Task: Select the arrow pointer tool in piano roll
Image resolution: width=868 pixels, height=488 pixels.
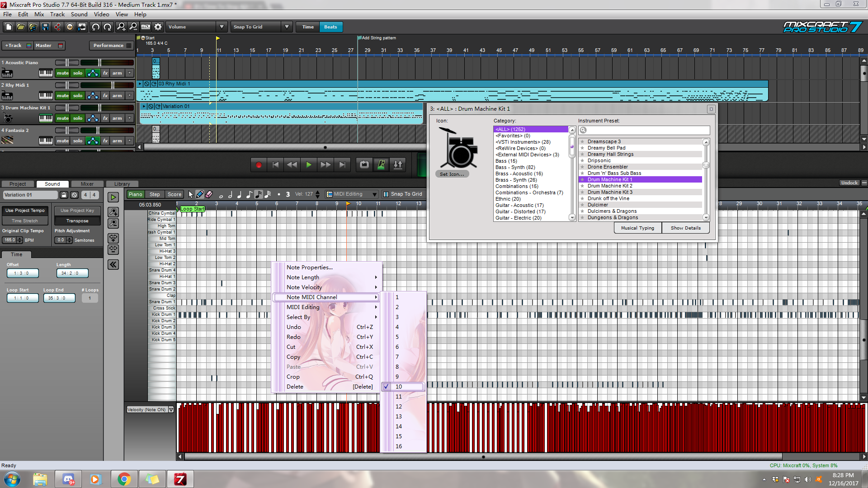Action: pos(191,194)
